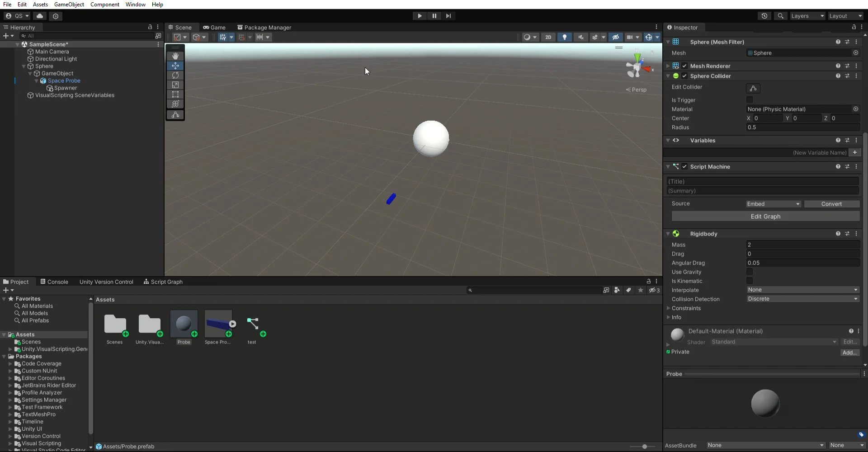Enable Use Gravity on the Rigidbody
Image resolution: width=868 pixels, height=452 pixels.
point(750,272)
